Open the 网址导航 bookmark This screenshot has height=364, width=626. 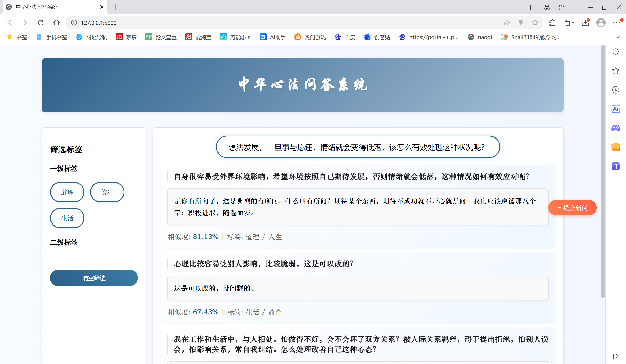point(92,37)
